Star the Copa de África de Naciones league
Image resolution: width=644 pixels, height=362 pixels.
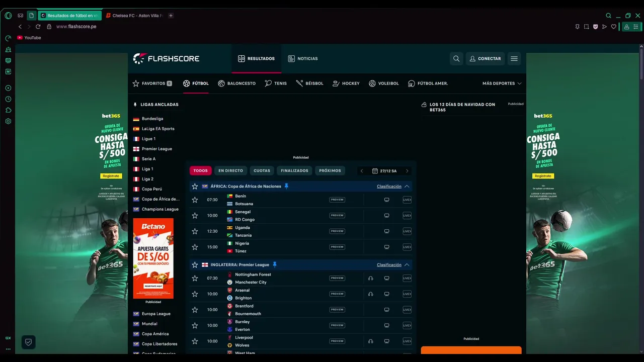coord(195,187)
